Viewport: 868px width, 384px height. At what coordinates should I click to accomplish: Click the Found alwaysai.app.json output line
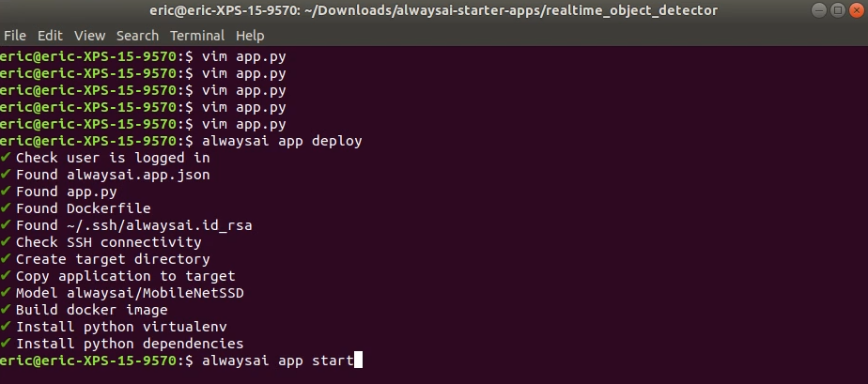pyautogui.click(x=113, y=175)
